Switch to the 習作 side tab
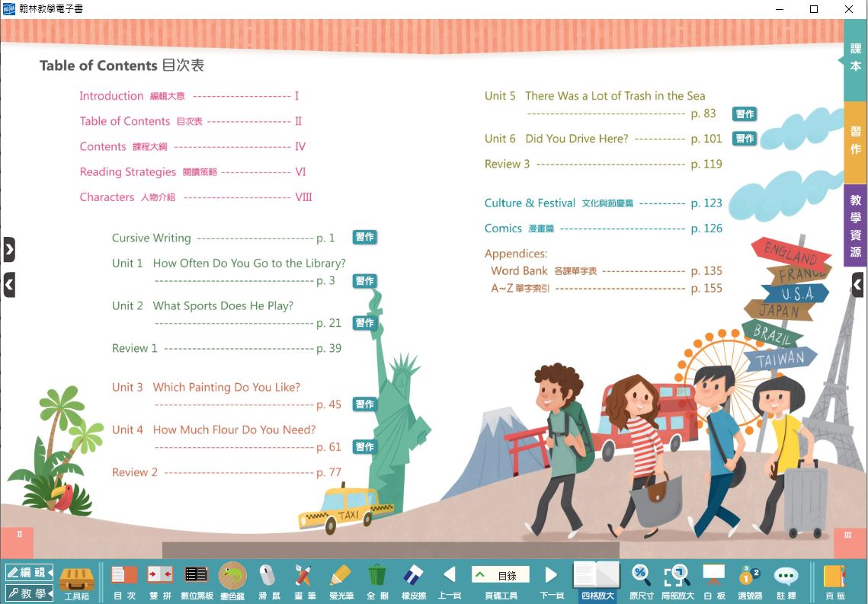 tap(856, 141)
